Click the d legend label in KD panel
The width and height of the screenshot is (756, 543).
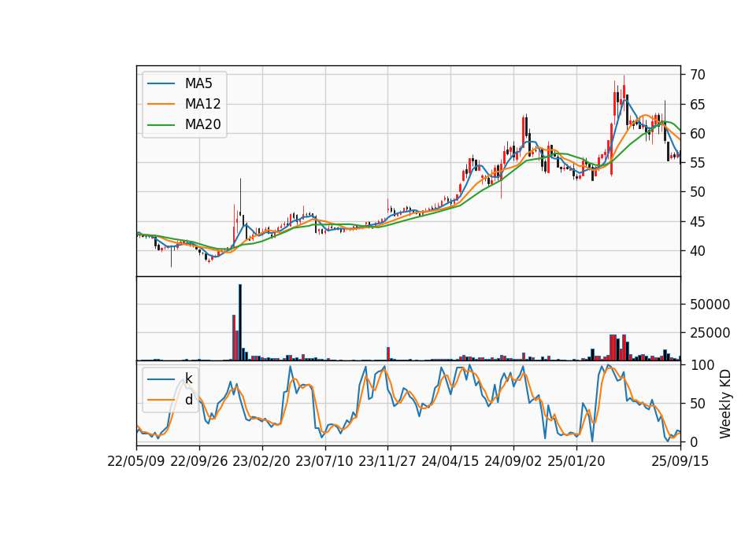[x=188, y=400]
